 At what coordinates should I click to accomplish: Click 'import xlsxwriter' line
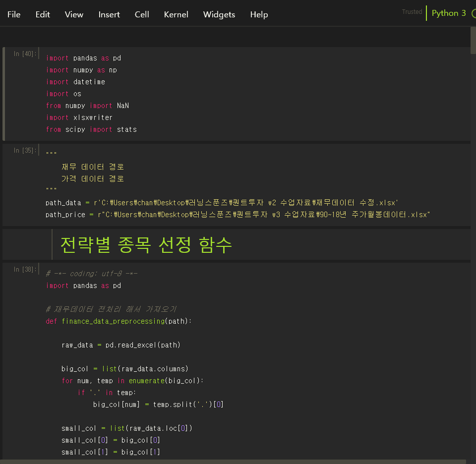(79, 117)
